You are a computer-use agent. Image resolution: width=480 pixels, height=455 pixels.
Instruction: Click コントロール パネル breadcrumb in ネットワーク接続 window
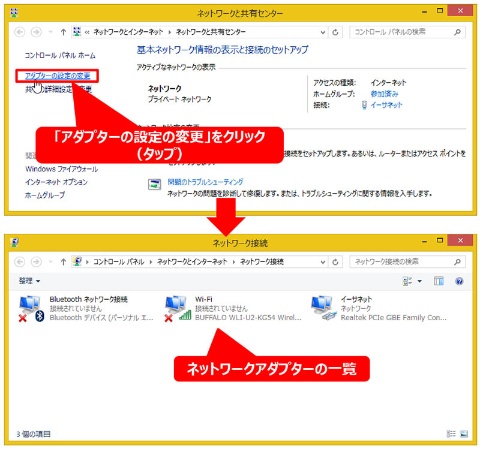118,262
